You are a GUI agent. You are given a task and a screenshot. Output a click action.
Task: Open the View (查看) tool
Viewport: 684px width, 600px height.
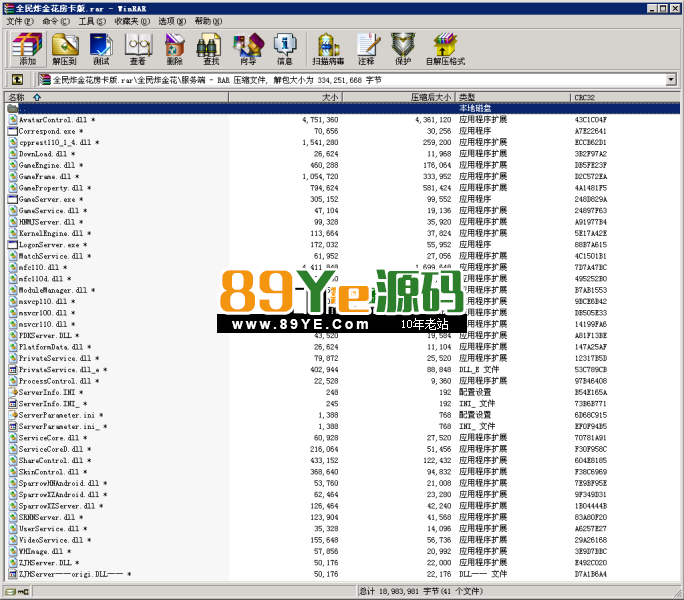(138, 49)
